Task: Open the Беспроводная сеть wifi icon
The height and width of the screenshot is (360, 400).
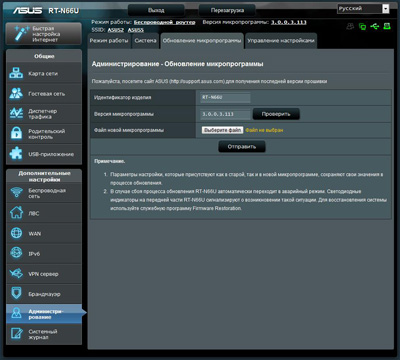Action: coord(16,193)
